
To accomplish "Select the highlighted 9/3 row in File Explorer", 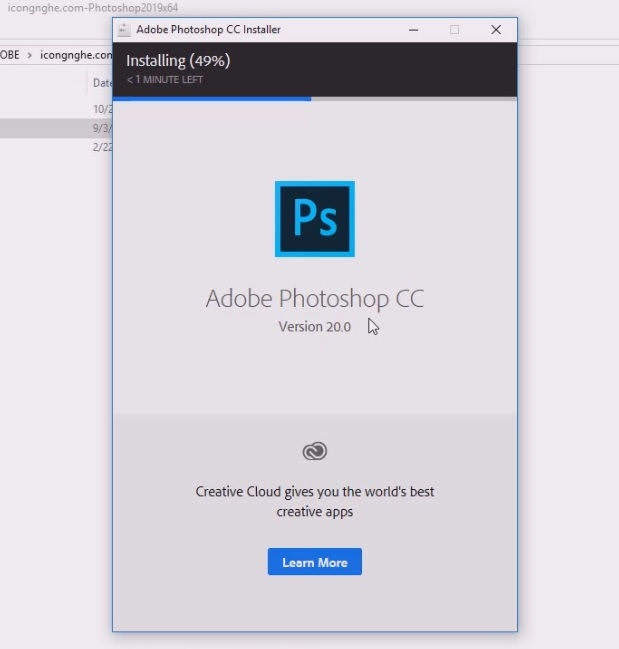I will pos(56,128).
